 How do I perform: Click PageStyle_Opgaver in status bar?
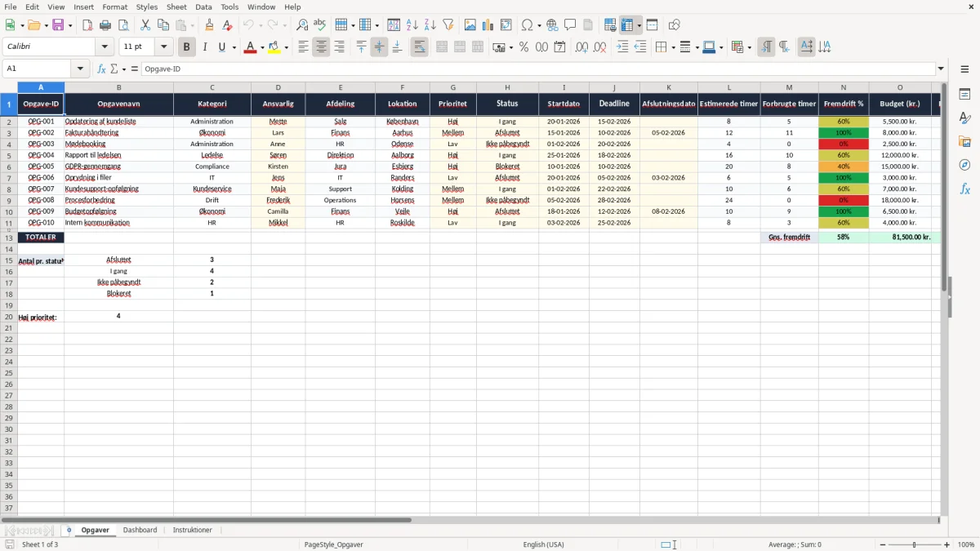coord(333,544)
